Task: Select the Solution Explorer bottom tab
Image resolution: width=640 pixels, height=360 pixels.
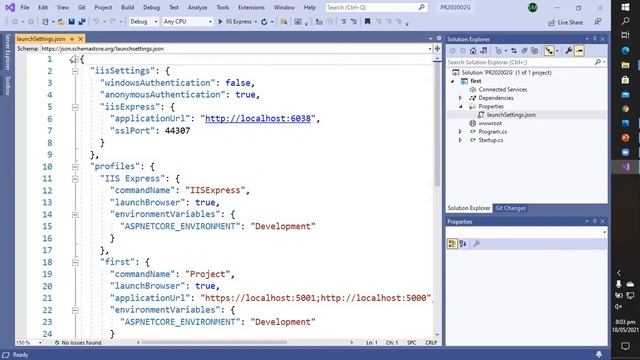Action: tap(469, 208)
